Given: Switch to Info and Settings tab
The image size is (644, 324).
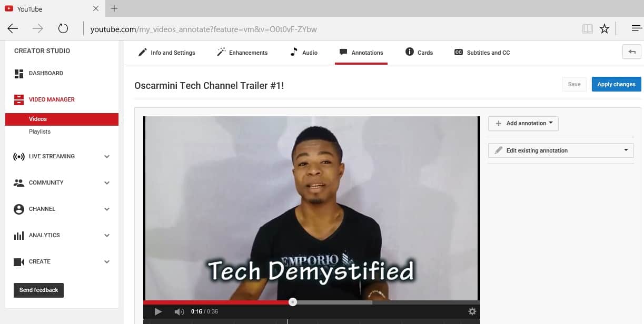Looking at the screenshot, I should tap(166, 53).
